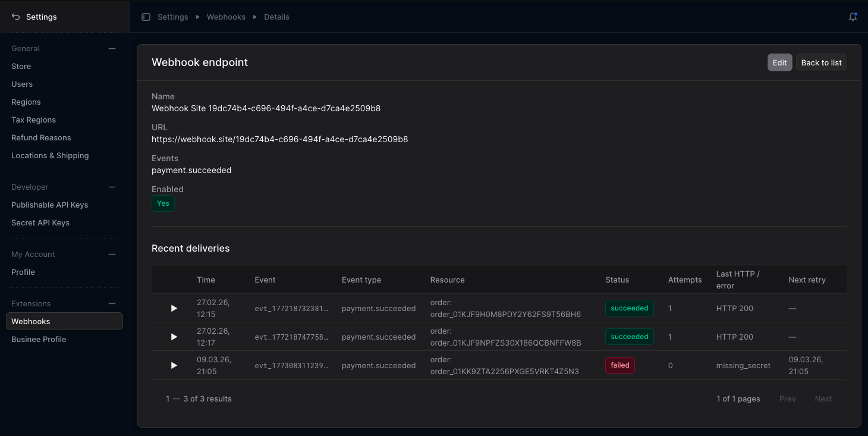
Task: Open Publishable API Keys settings
Action: [x=49, y=205]
